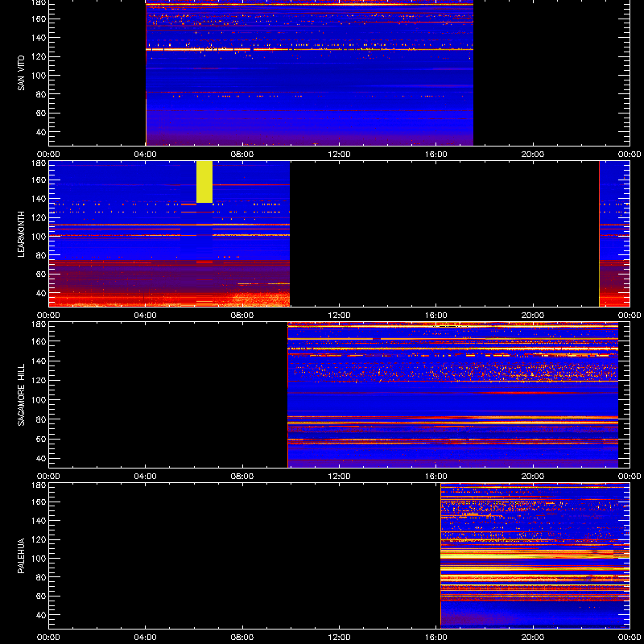Click the LEARMONTH station label

click(21, 234)
